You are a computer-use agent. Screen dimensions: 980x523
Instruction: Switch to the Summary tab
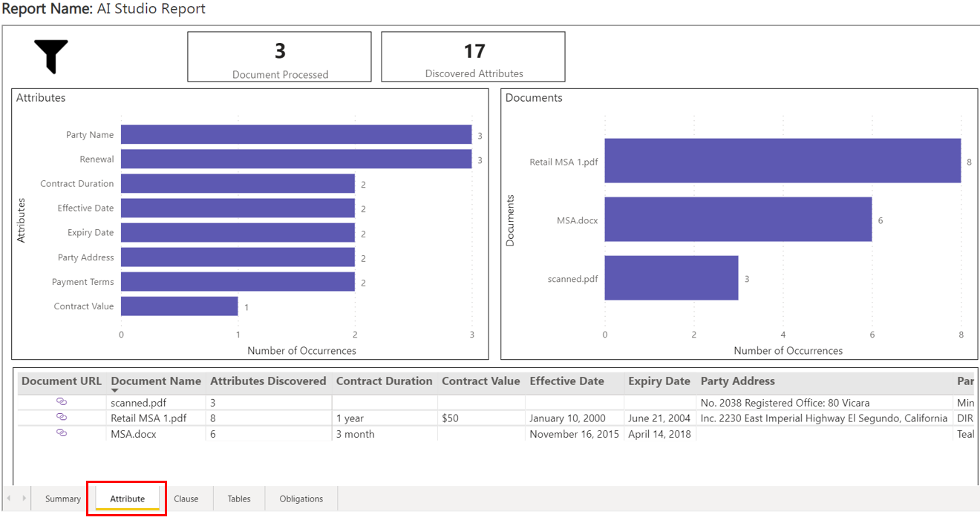[x=62, y=499]
